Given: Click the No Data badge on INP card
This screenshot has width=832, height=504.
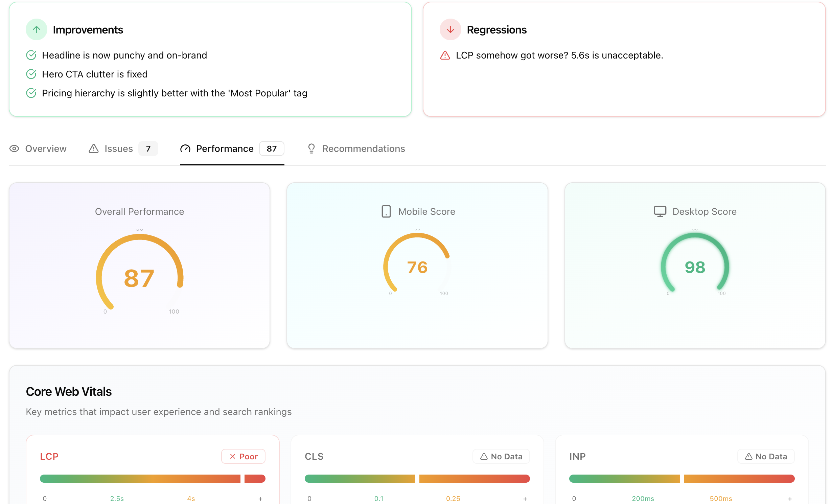Looking at the screenshot, I should pyautogui.click(x=766, y=456).
